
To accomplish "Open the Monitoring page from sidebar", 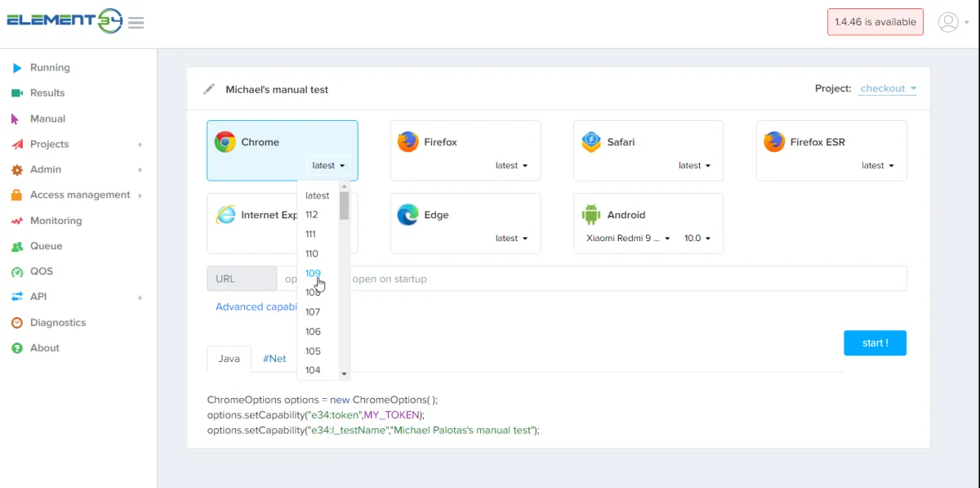I will 56,221.
